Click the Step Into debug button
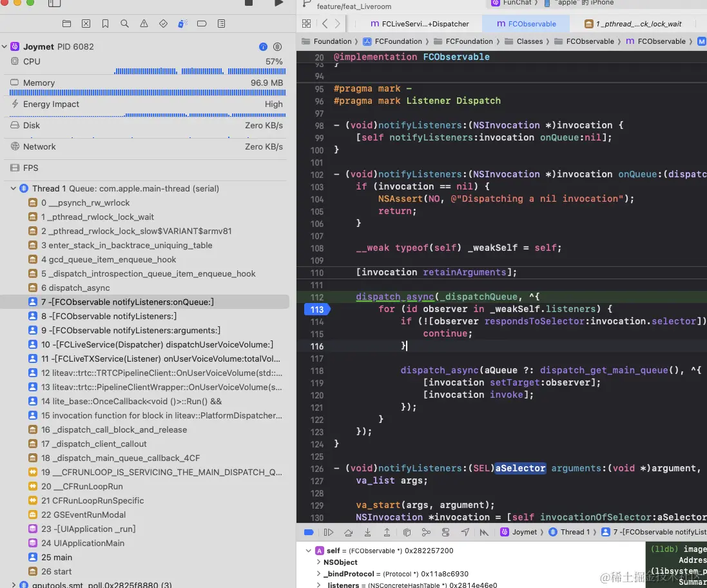707x588 pixels. pos(367,533)
